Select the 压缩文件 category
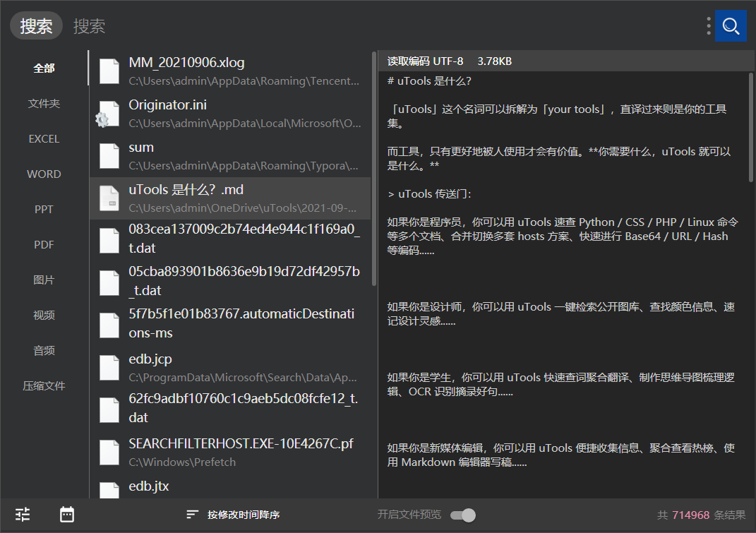Image resolution: width=756 pixels, height=533 pixels. (x=44, y=385)
